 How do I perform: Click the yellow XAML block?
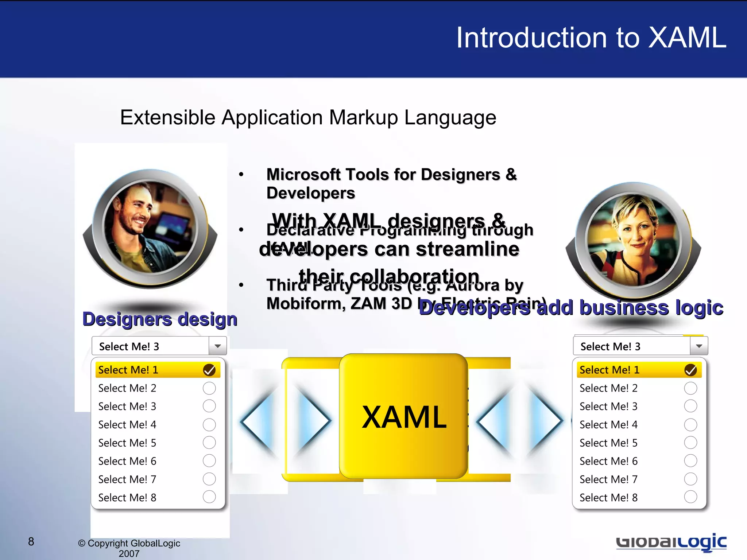point(403,416)
